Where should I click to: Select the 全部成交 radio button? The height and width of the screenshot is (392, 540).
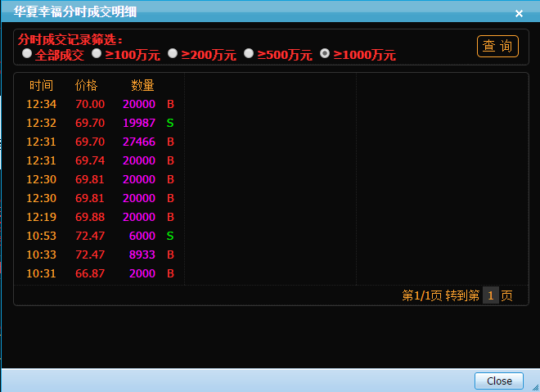click(27, 54)
